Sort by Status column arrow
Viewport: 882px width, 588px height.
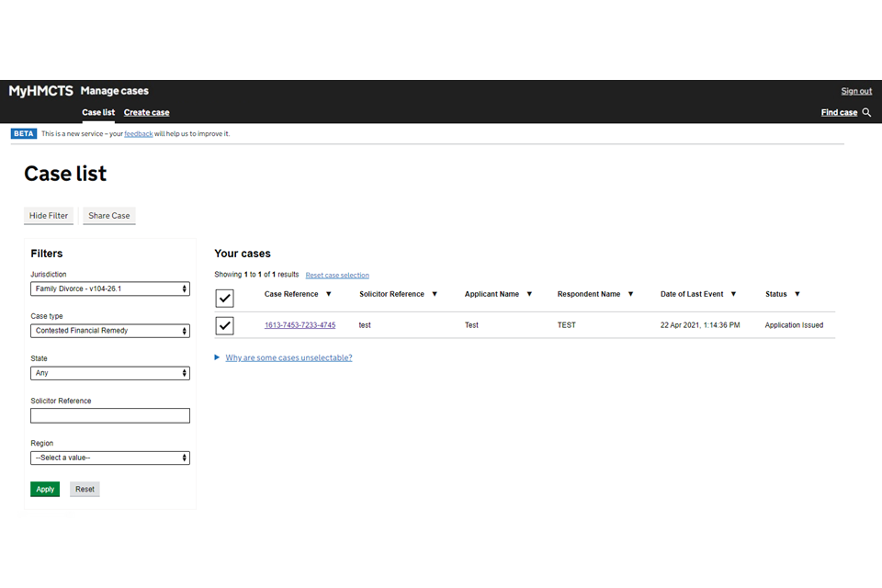click(x=797, y=294)
